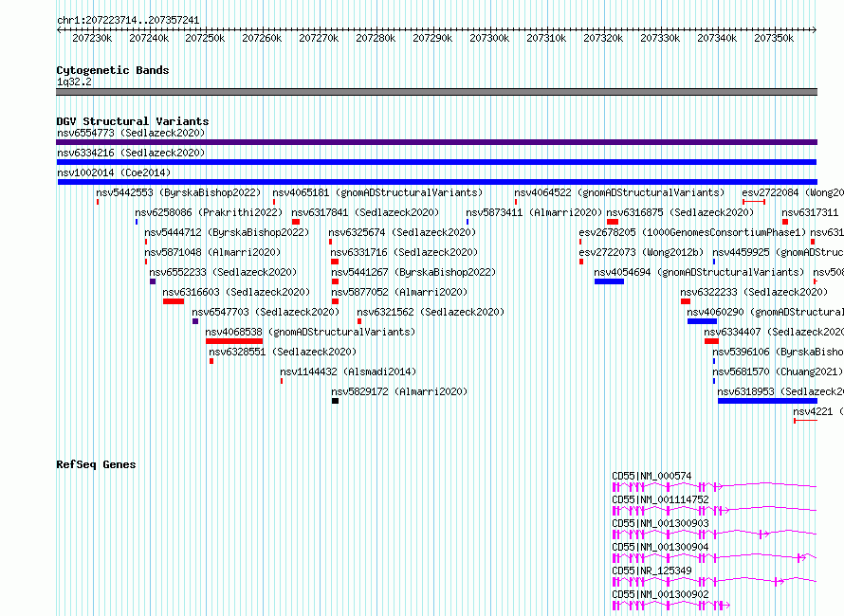844x616 pixels.
Task: Click the 207230k ruler mark
Action: click(x=92, y=38)
